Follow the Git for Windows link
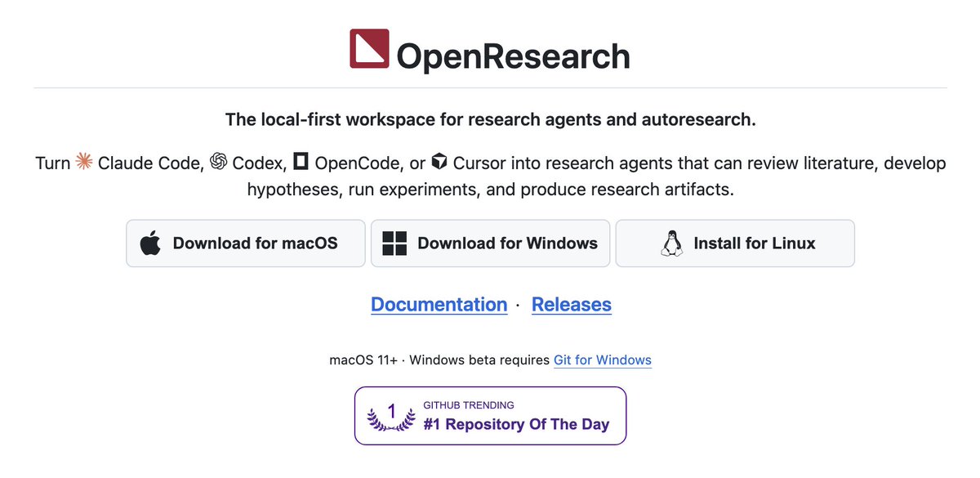The height and width of the screenshot is (478, 980). [603, 360]
